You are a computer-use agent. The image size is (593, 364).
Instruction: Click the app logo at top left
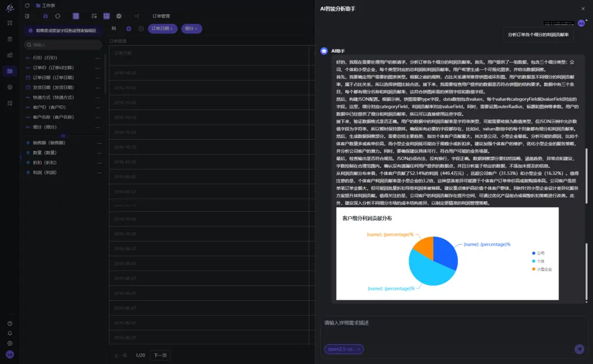click(x=10, y=8)
